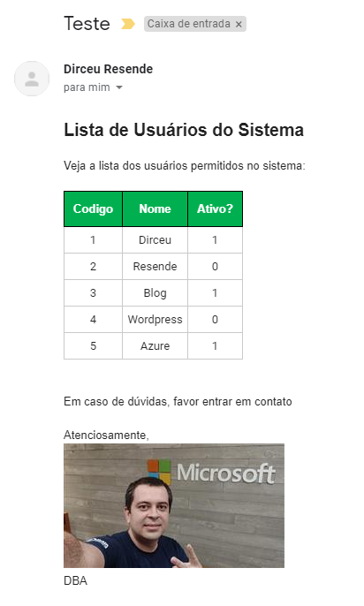The width and height of the screenshot is (364, 606).
Task: Click the email subject Teste
Action: pyautogui.click(x=87, y=24)
